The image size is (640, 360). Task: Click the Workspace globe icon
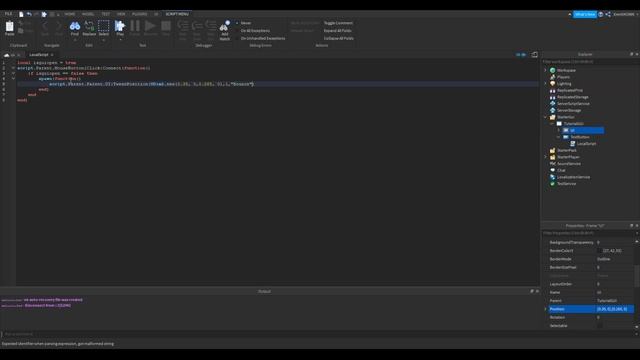[552, 70]
